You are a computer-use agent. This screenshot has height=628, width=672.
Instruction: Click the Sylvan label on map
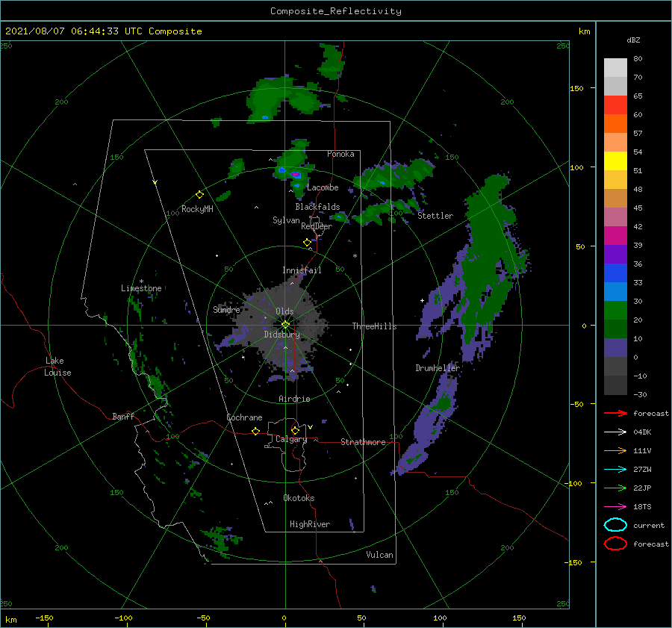coord(286,220)
